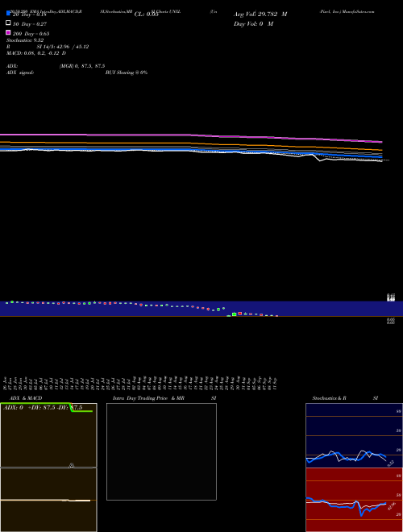
Task: Click the 'Day Vol: 0 M' label
Action: [x=253, y=23]
